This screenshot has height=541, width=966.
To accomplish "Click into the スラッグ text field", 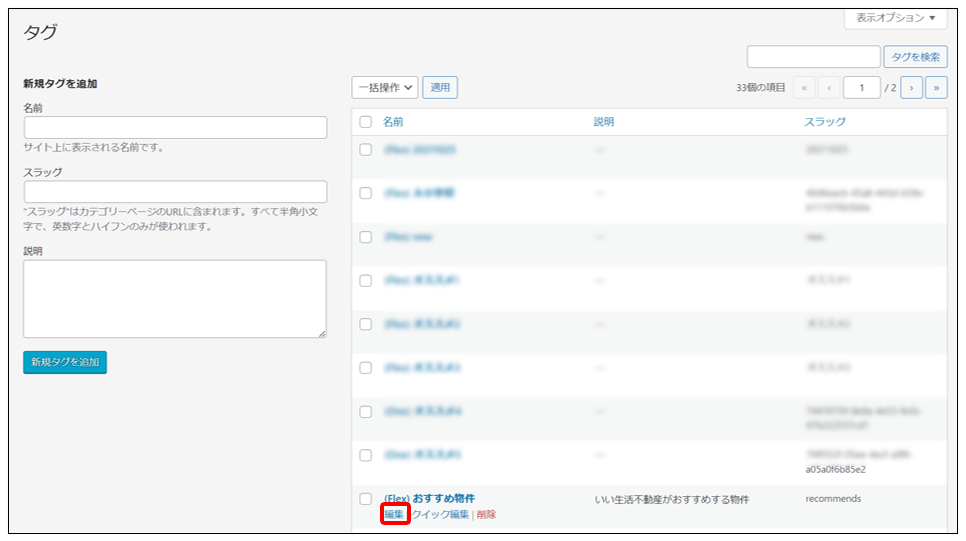I will [175, 191].
